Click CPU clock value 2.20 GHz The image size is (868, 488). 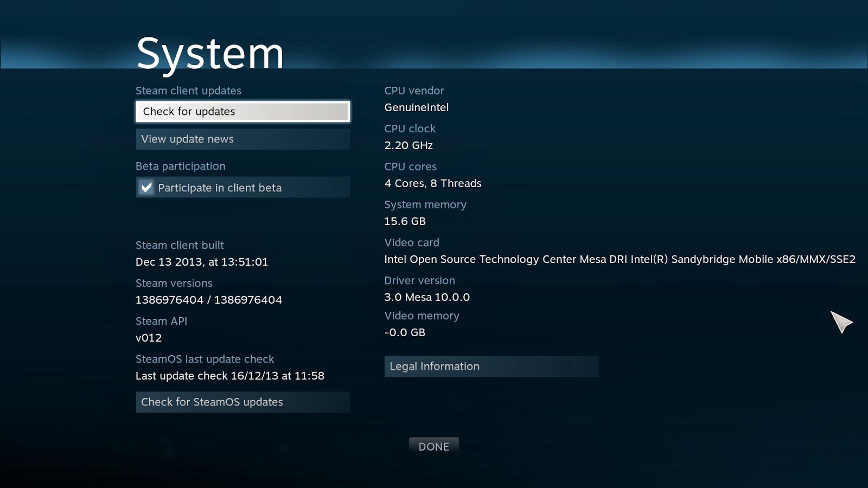pos(409,145)
